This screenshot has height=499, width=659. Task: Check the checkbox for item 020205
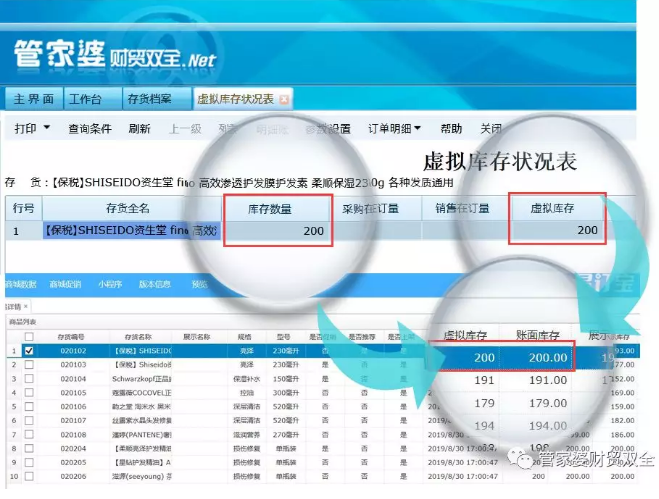click(x=29, y=462)
